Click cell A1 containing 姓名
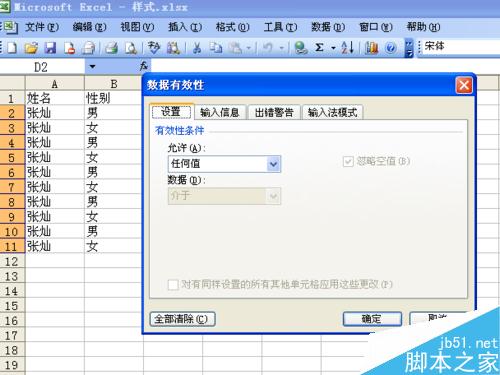This screenshot has height=375, width=500. tap(55, 98)
